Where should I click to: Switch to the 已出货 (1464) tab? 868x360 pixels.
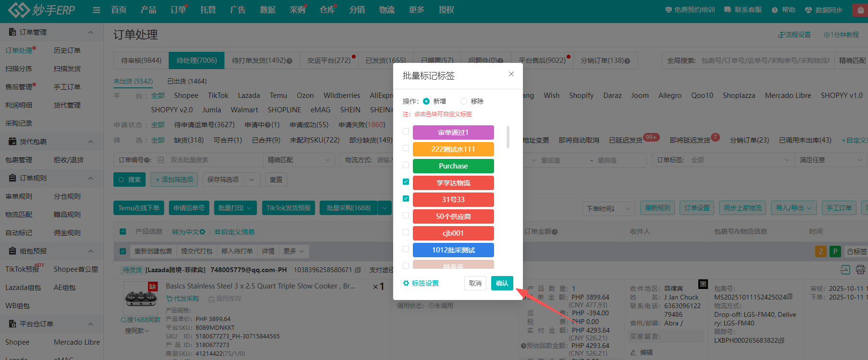[187, 81]
